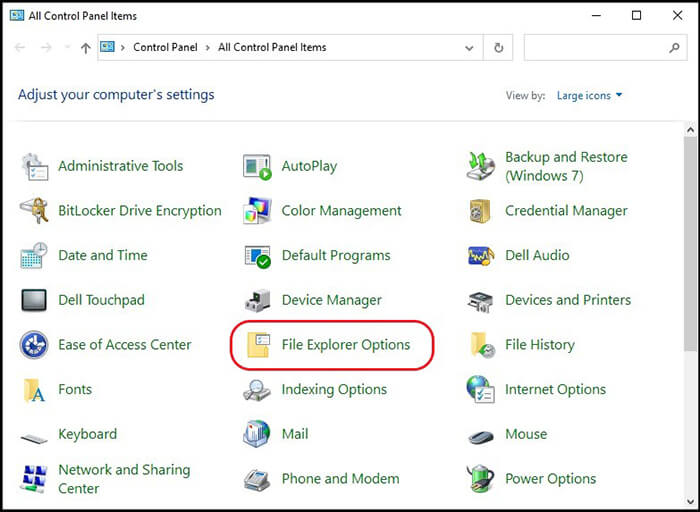Expand the chevron before Control Panel breadcrumb
Viewport: 700px width, 512px height.
[x=123, y=47]
